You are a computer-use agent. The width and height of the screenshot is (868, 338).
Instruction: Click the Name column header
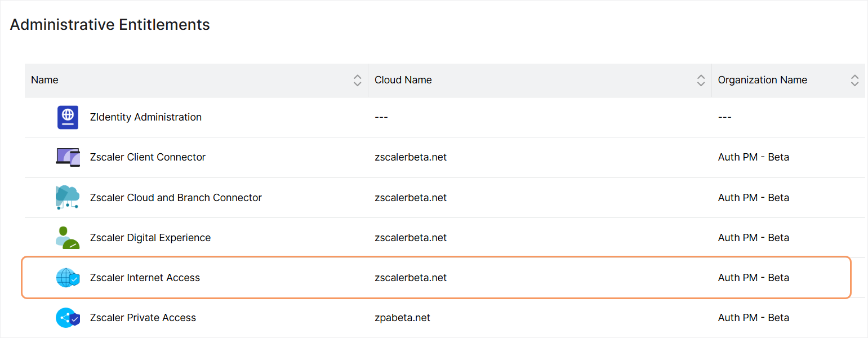(x=45, y=80)
